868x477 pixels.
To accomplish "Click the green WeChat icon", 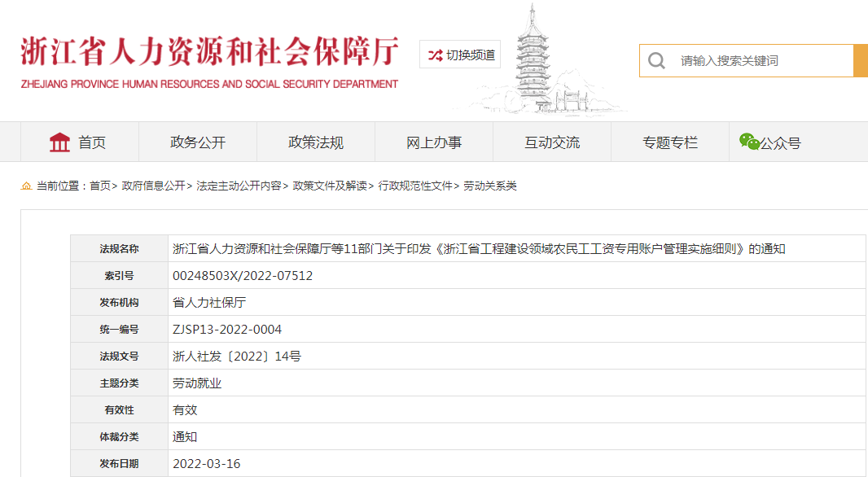I will point(749,142).
